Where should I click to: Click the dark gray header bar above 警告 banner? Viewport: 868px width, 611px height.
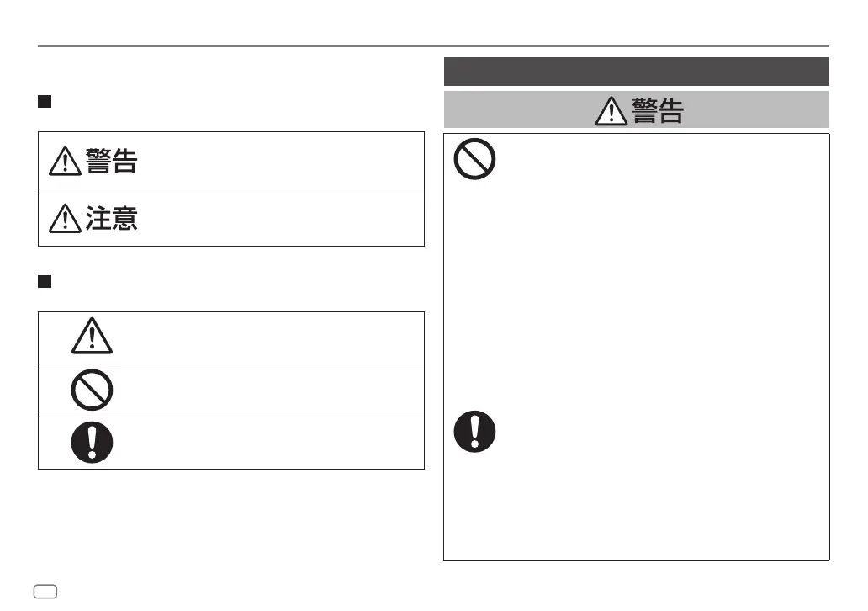pyautogui.click(x=636, y=72)
